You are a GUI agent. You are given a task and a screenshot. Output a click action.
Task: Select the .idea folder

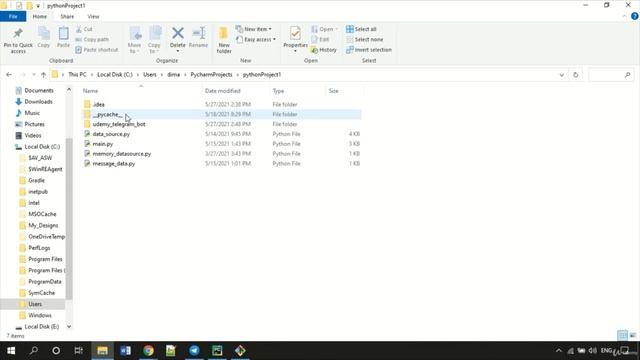98,104
